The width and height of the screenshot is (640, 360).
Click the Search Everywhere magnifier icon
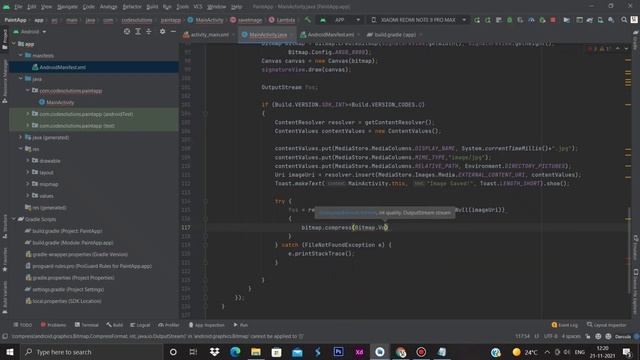(624, 20)
